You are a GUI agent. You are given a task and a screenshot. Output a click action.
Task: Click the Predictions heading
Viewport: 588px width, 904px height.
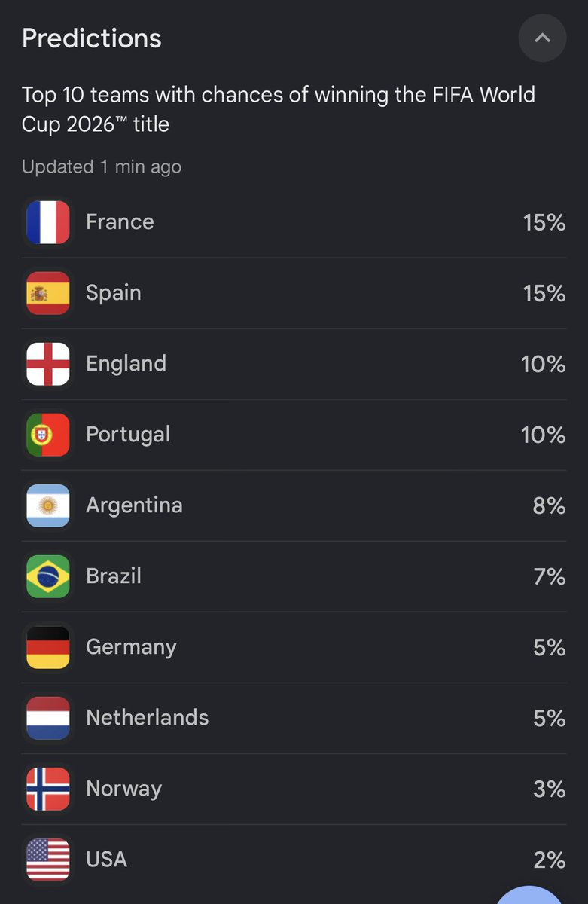[x=92, y=38]
